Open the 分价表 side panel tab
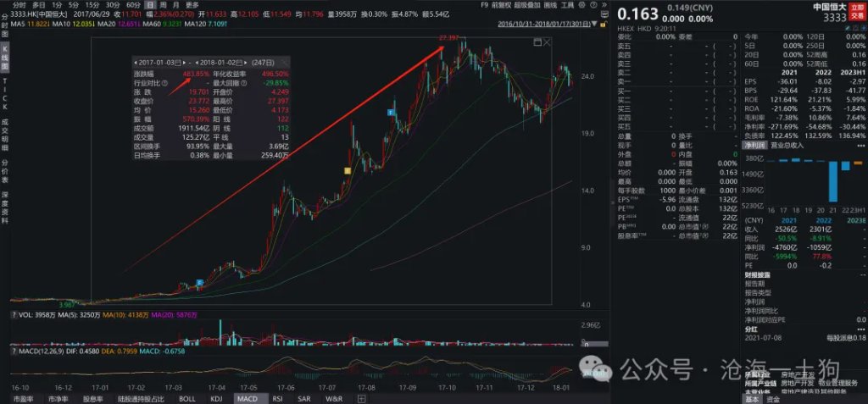 (x=5, y=172)
